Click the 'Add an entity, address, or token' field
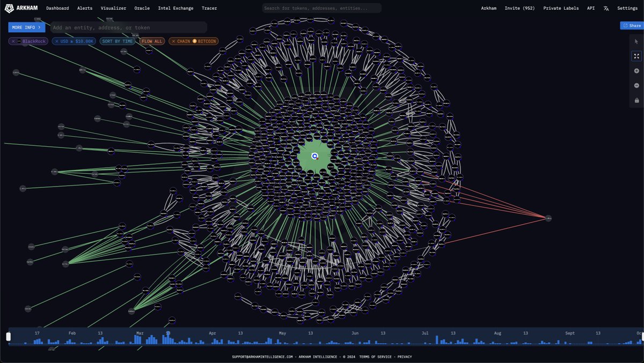 [129, 27]
